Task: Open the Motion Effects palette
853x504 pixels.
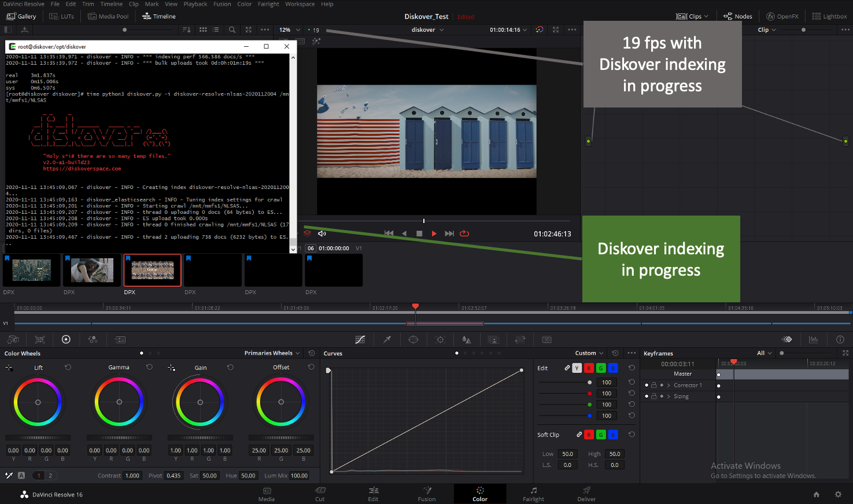Action: pyautogui.click(x=120, y=340)
